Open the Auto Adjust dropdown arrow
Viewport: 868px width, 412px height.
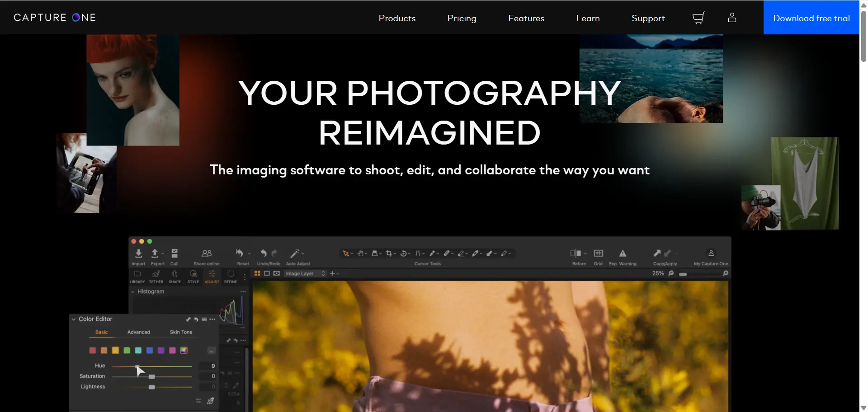[303, 253]
